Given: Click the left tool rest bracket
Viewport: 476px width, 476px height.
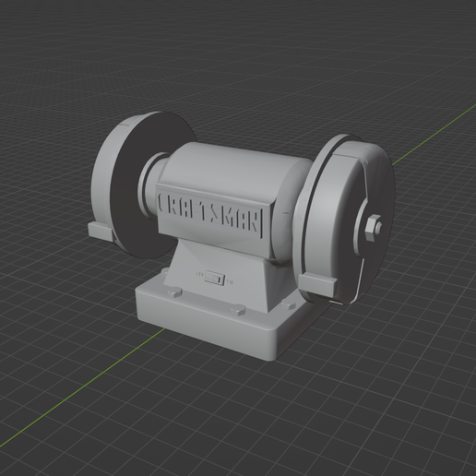Looking at the screenshot, I should [101, 232].
